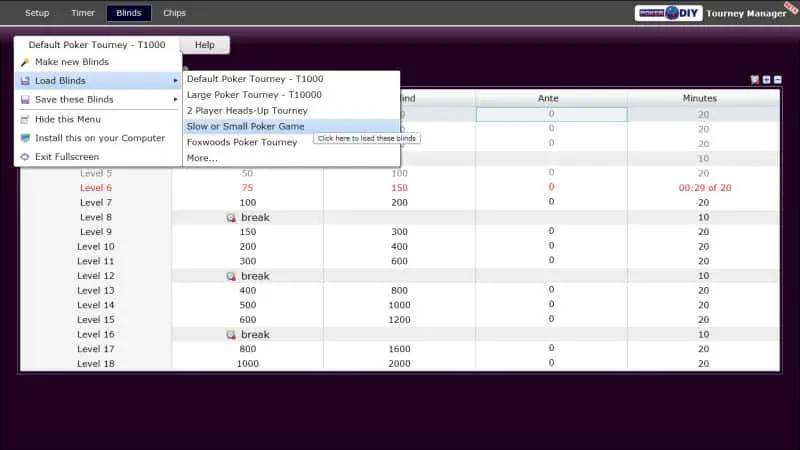Load 2 Player Heads-Up Tourney blinds

click(291, 111)
